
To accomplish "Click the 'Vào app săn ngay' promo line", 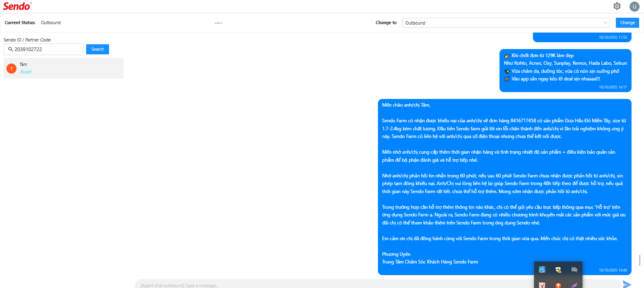I will click(552, 79).
